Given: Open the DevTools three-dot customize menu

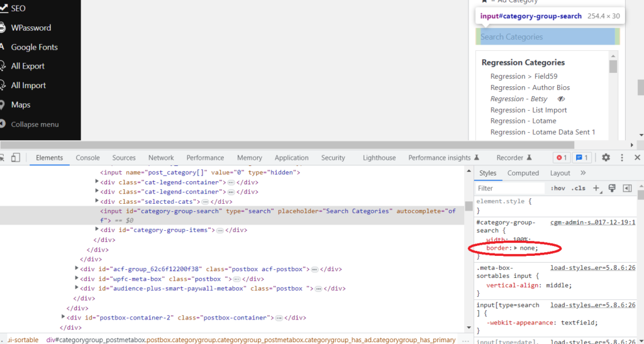Looking at the screenshot, I should [x=622, y=158].
